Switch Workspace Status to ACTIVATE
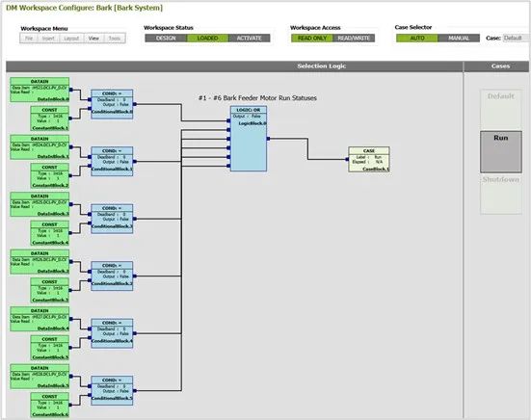Screen dimensions: 531x420 [x=250, y=39]
